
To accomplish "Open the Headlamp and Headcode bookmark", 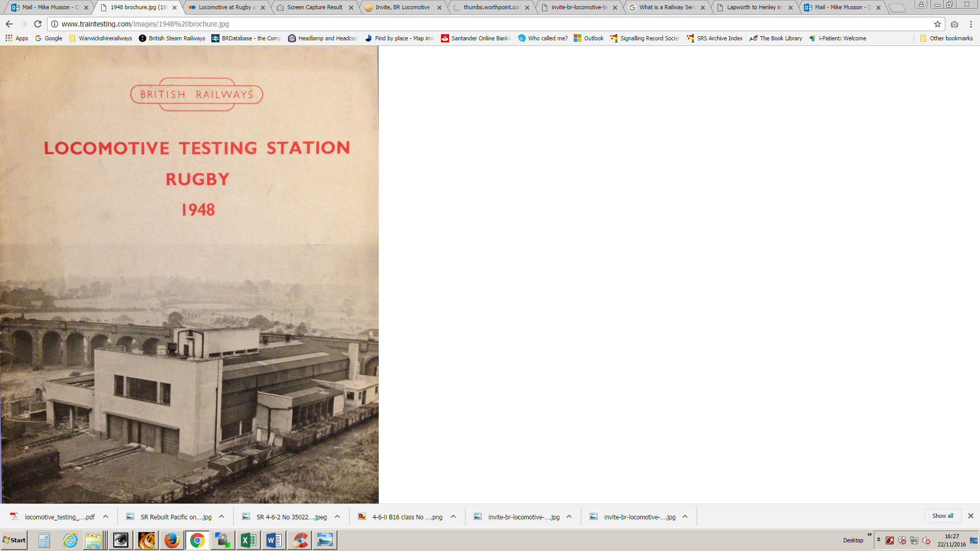I will [323, 38].
